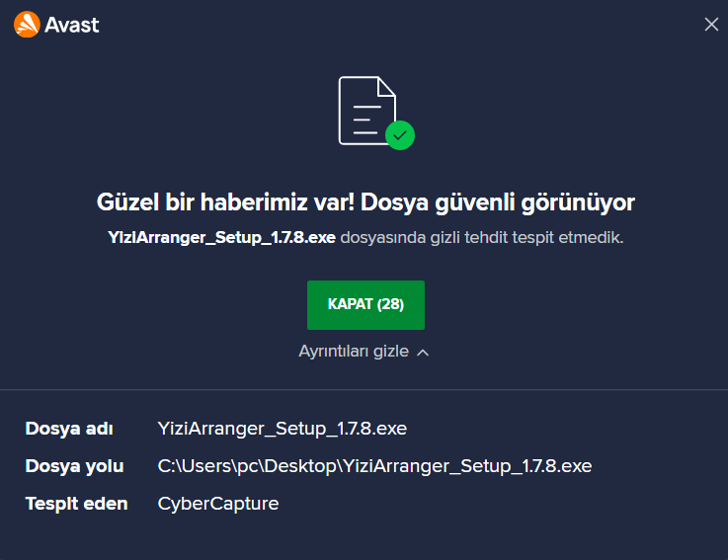Click the bold YiziArranger_Setup_1.7.8.exe in message
Viewport: 728px width, 560px height.
221,237
